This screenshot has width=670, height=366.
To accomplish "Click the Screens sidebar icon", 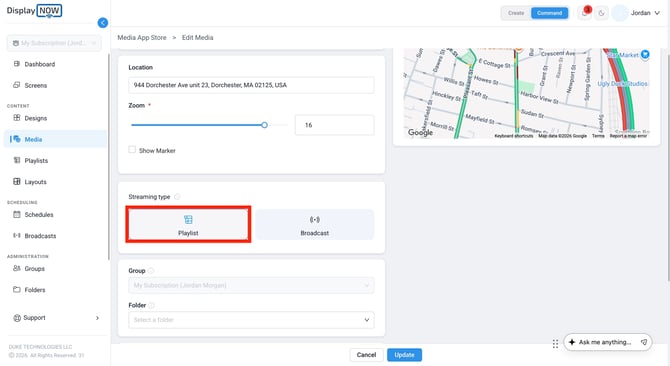I will tap(17, 85).
